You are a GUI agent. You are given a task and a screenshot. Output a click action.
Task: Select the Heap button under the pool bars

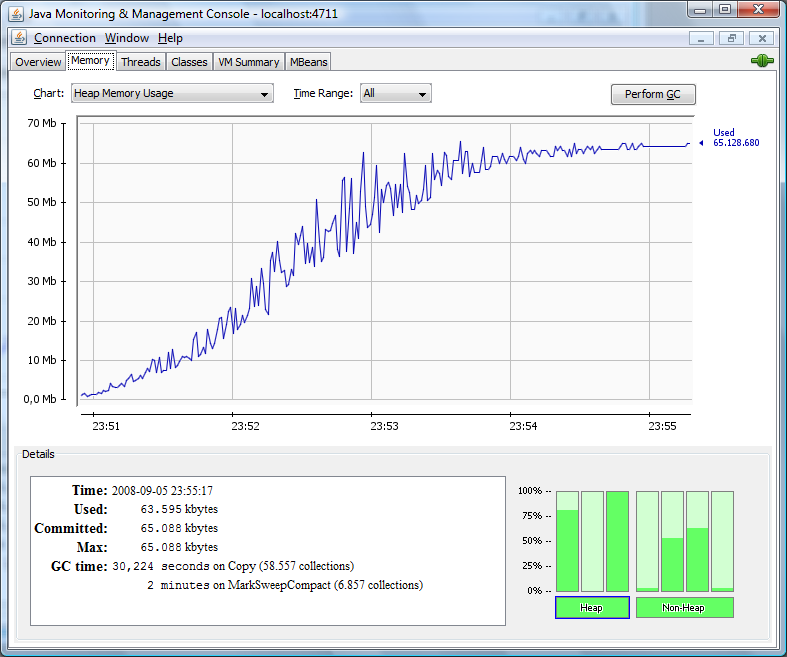click(591, 607)
